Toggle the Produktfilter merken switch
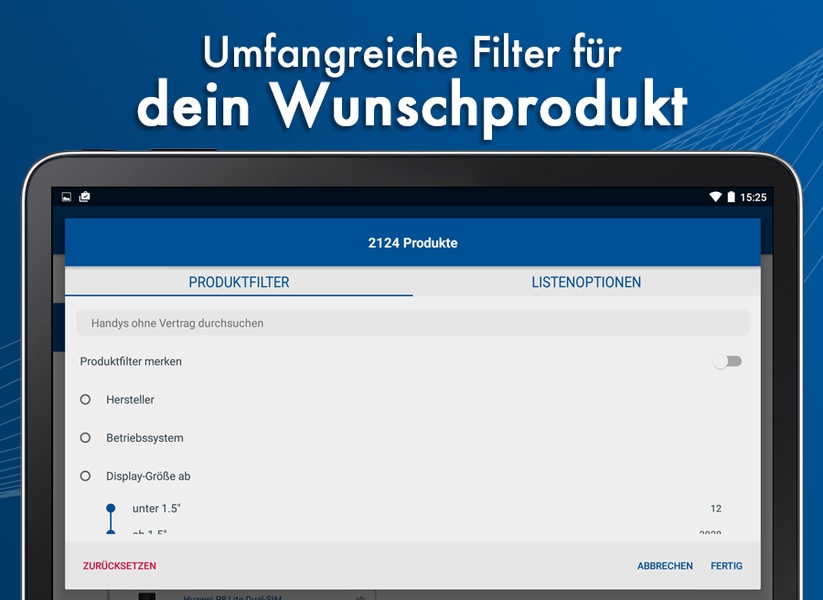Viewport: 823px width, 600px height. [x=727, y=361]
